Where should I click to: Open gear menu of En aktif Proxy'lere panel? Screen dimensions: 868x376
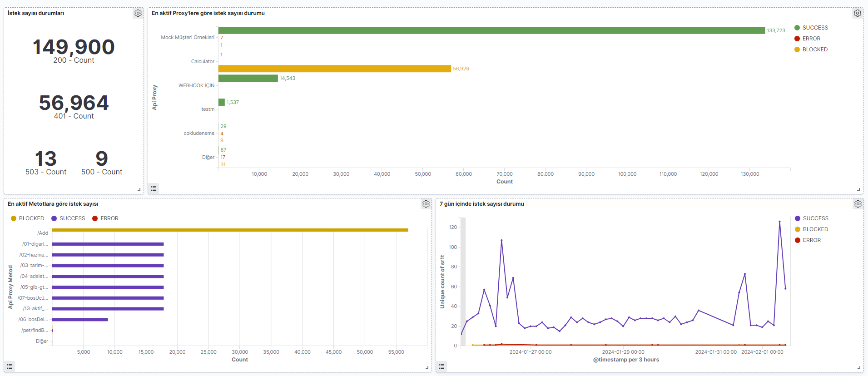(x=857, y=14)
